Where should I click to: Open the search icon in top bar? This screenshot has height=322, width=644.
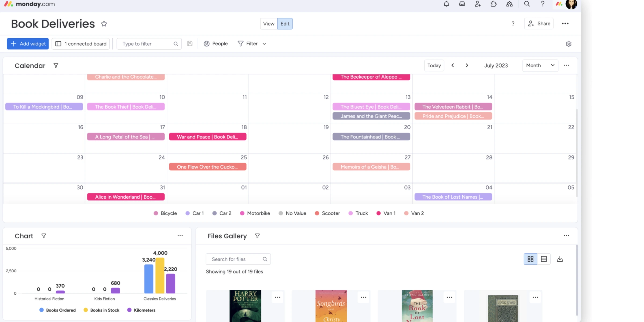tap(527, 4)
